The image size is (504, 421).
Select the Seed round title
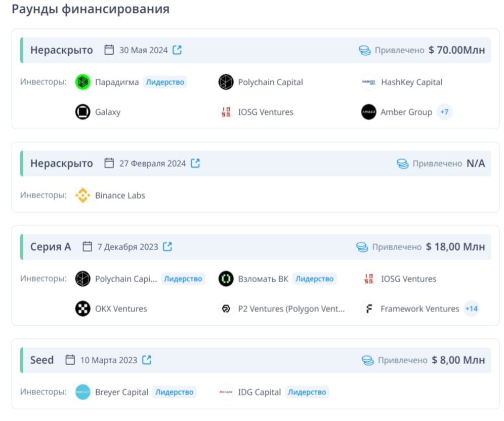[42, 360]
